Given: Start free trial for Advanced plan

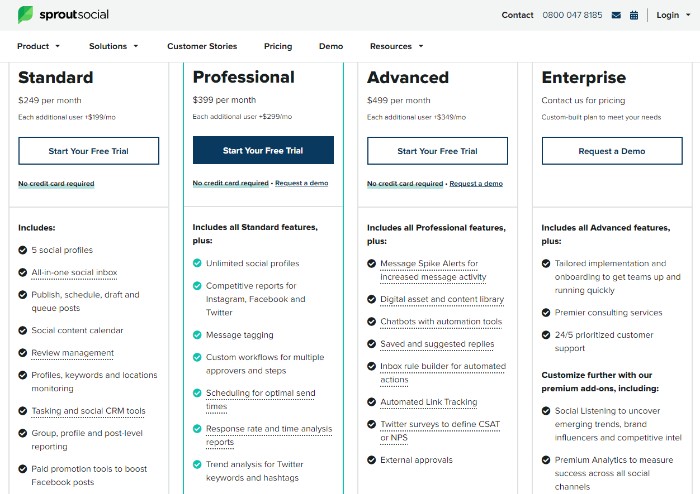Looking at the screenshot, I should 438,151.
